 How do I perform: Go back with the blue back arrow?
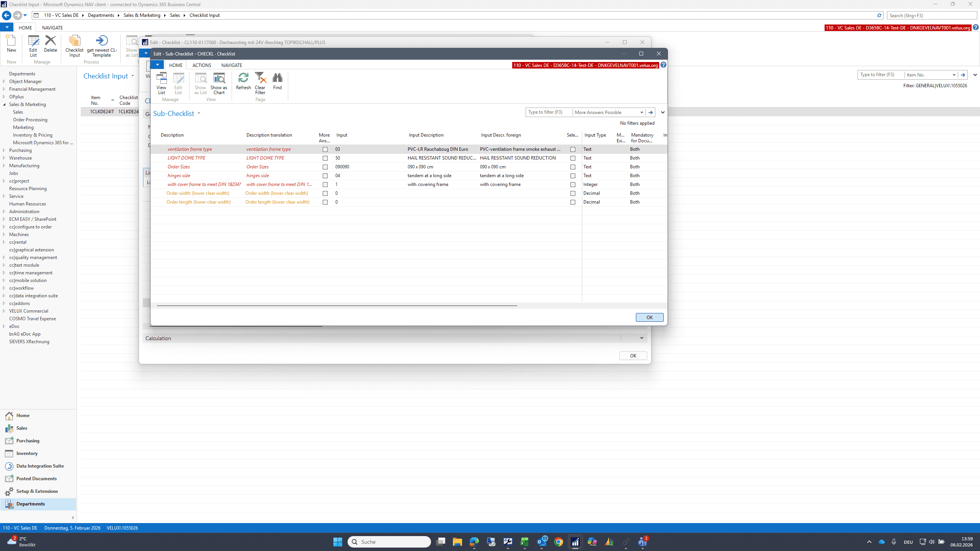(7, 15)
